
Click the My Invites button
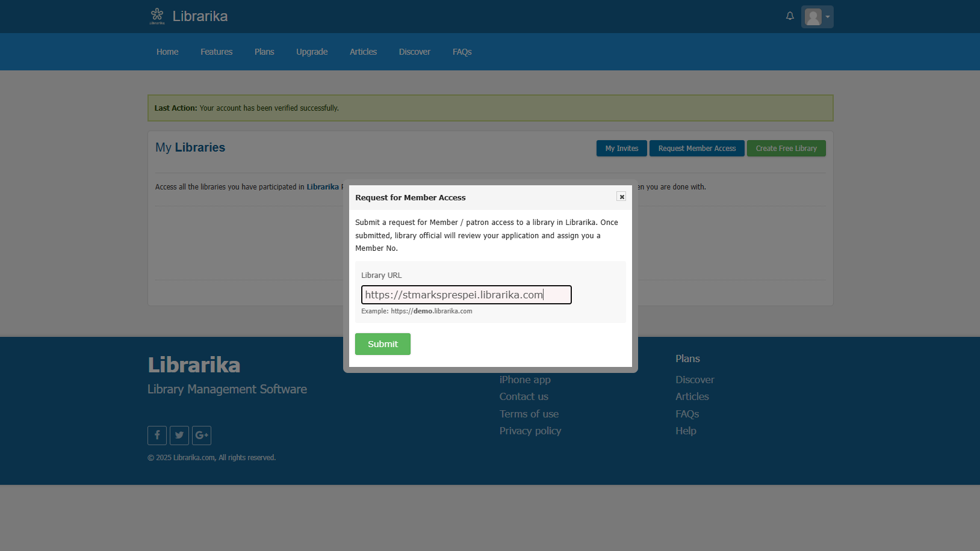(x=621, y=149)
